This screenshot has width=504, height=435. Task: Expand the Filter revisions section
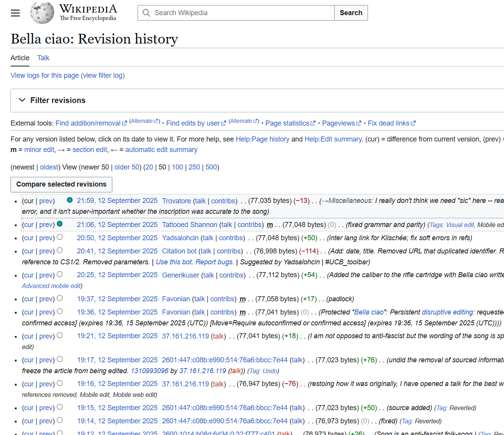coord(52,100)
